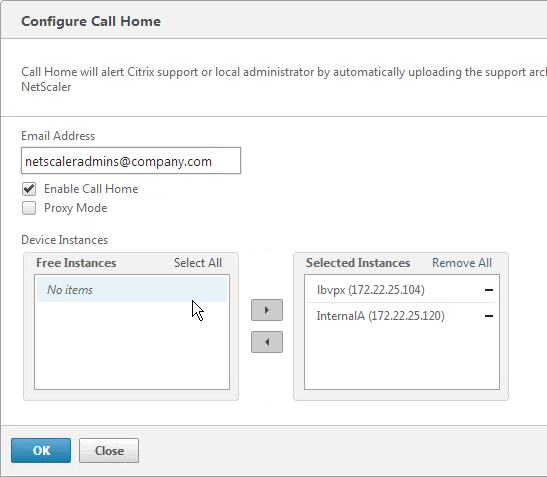The image size is (547, 477).
Task: Remove All selected instances
Action: pyautogui.click(x=462, y=263)
